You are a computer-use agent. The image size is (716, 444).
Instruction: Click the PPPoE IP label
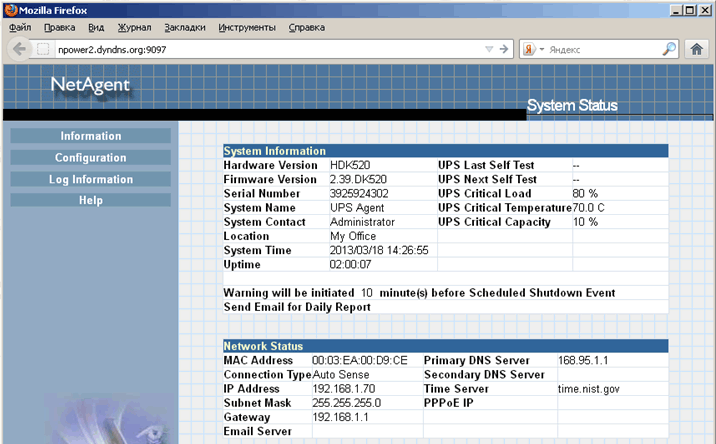point(448,403)
